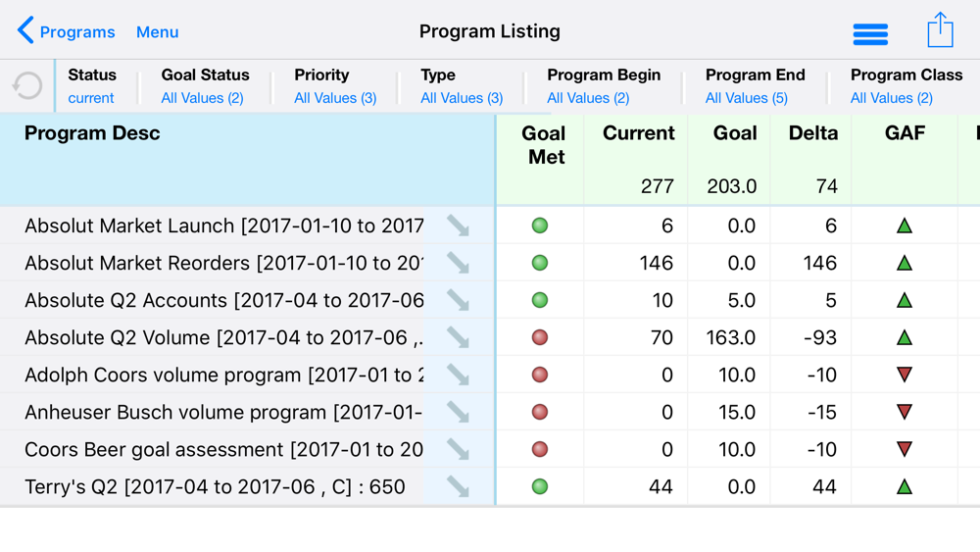
Task: Click red Goal Met dot for Anheuser Busch
Action: click(539, 412)
